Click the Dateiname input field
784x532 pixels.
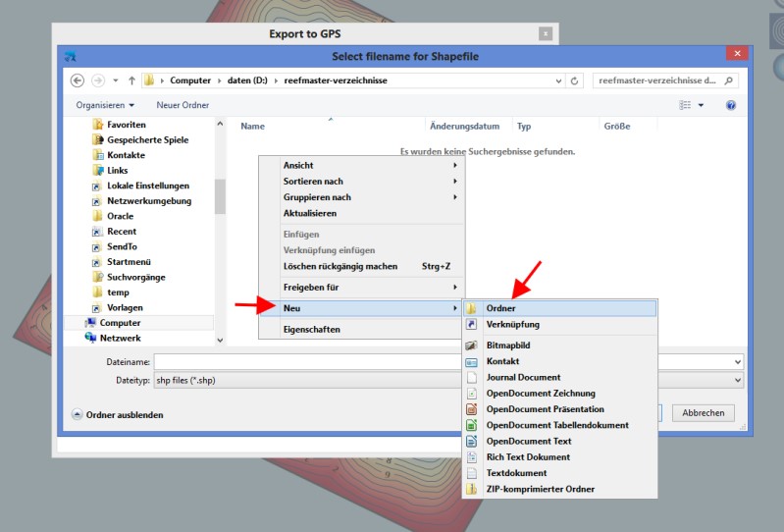[304, 362]
